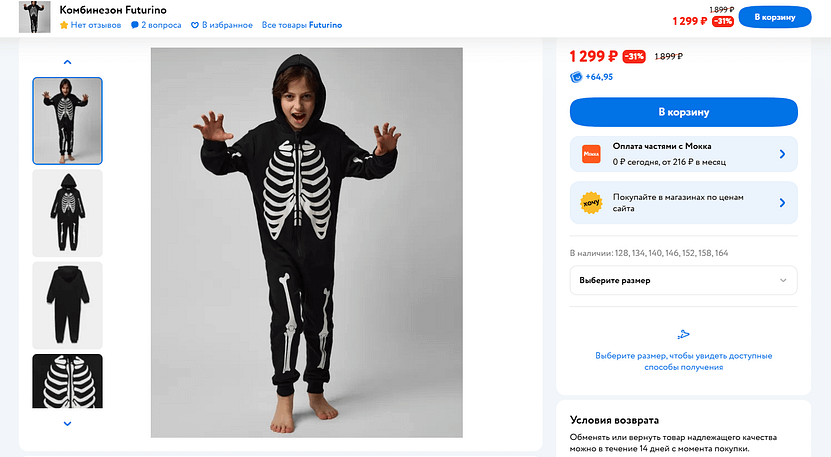831x457 pixels.
Task: Click the blue bonus points icon
Action: point(576,77)
